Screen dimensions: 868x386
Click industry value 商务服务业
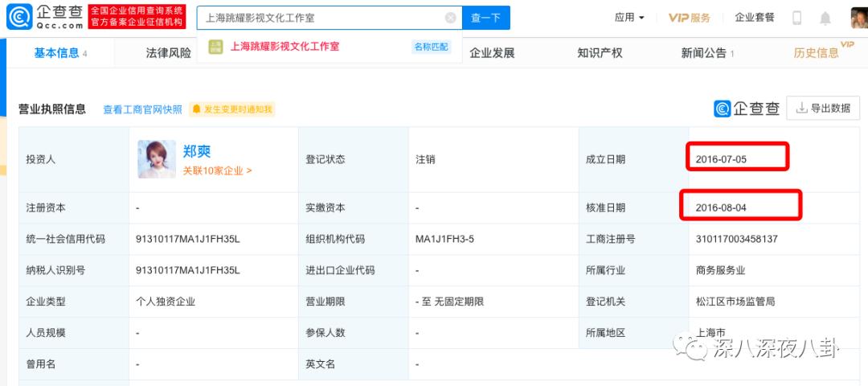(x=720, y=271)
